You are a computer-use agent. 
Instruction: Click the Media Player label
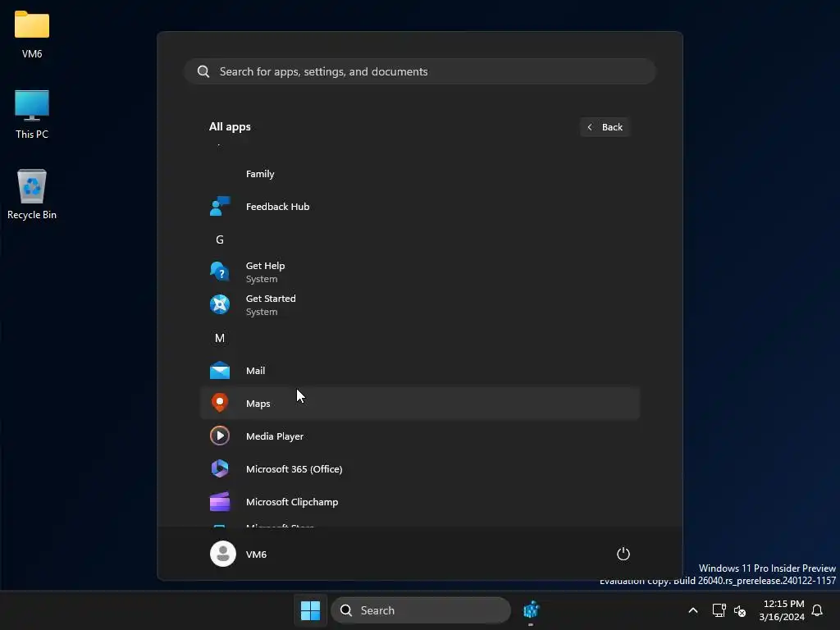coord(275,436)
